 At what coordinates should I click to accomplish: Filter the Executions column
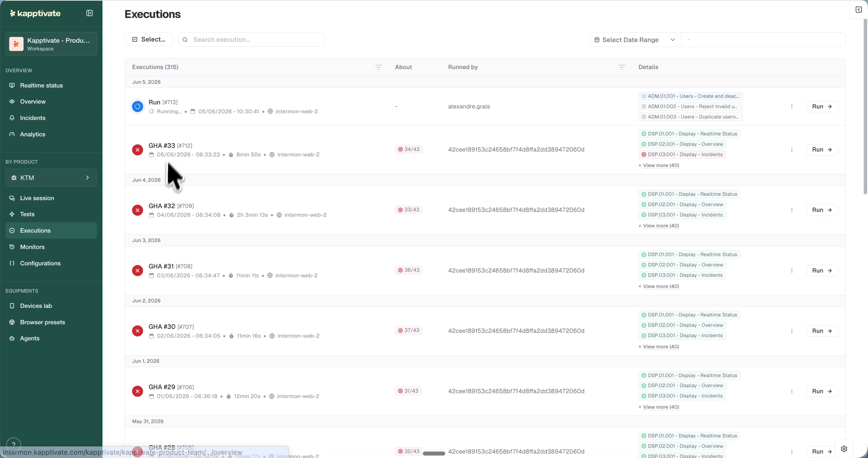click(378, 67)
